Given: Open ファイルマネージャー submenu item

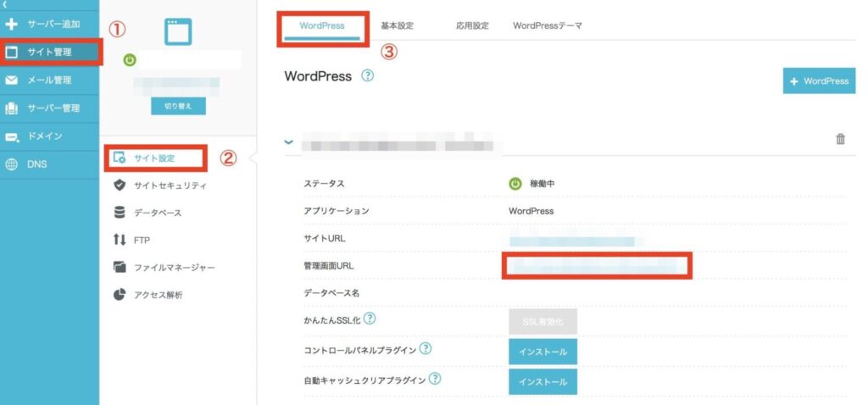Looking at the screenshot, I should (x=175, y=268).
